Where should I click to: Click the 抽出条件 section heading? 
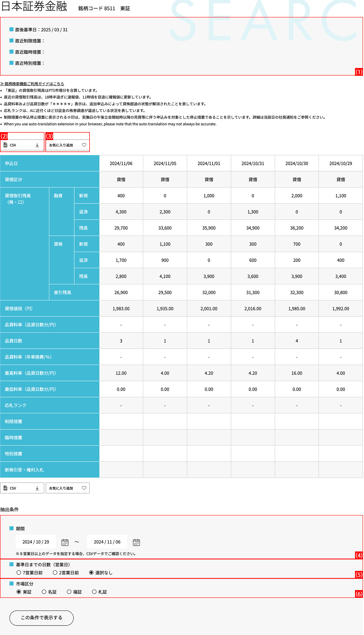(x=9, y=509)
